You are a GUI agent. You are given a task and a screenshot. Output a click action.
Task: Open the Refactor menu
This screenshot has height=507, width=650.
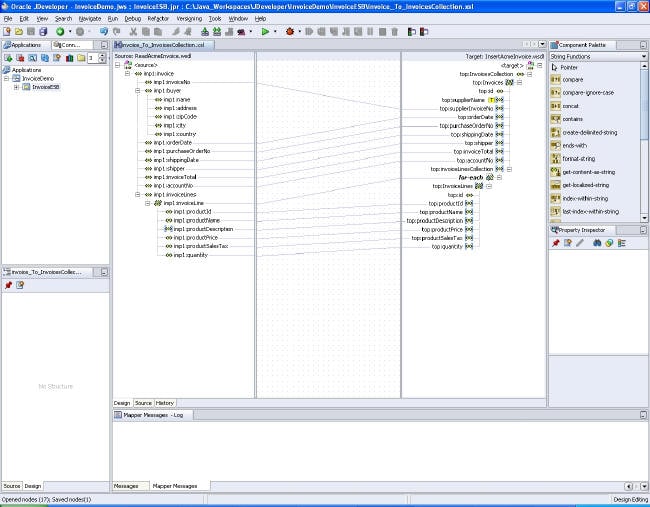coord(158,18)
